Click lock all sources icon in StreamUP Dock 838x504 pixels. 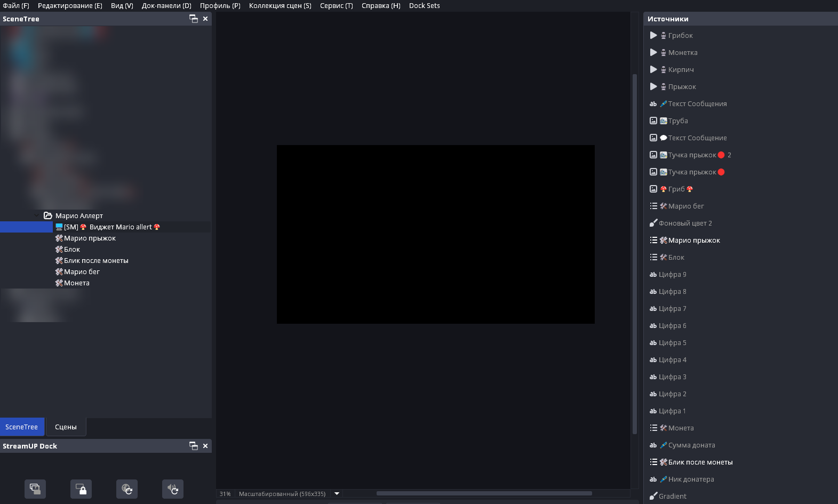(x=35, y=489)
